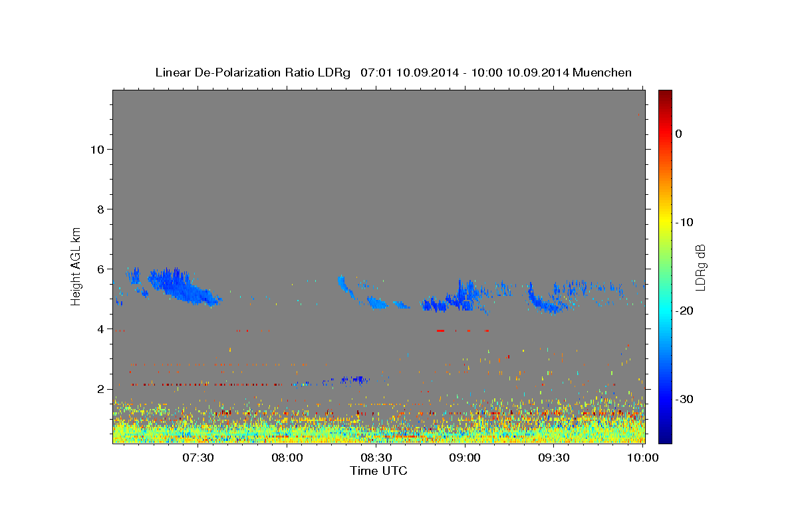The width and height of the screenshot is (798, 532).
Task: Click the chart title 'Linear De-Polarization Ratio LDRg'
Action: click(x=253, y=72)
